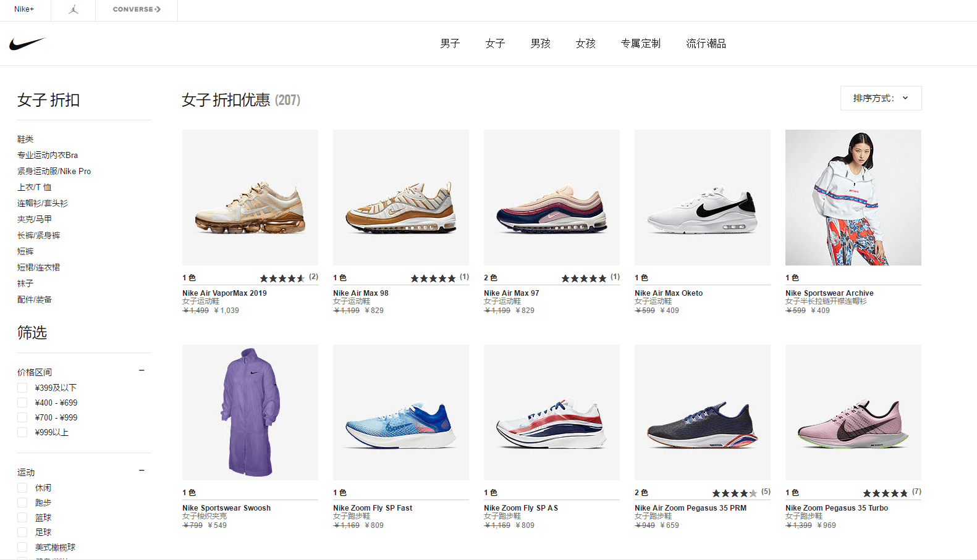Go to the Converse brand link
The width and height of the screenshot is (977, 560).
coord(137,9)
